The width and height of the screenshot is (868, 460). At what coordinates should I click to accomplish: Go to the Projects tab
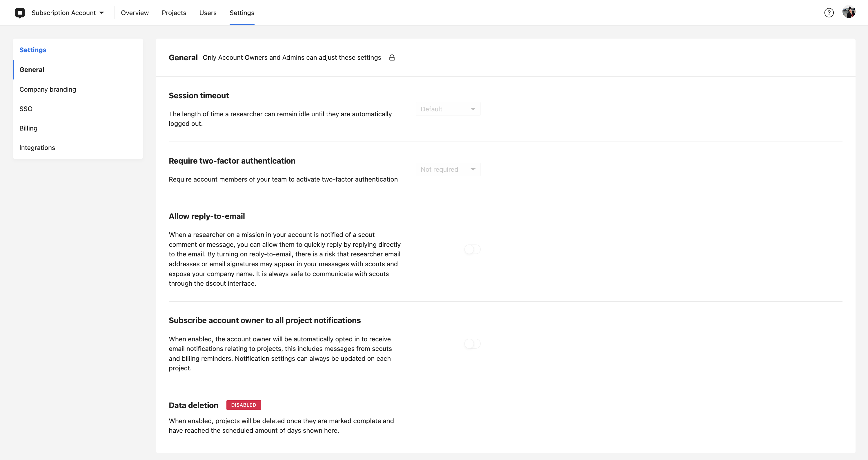[x=174, y=13]
